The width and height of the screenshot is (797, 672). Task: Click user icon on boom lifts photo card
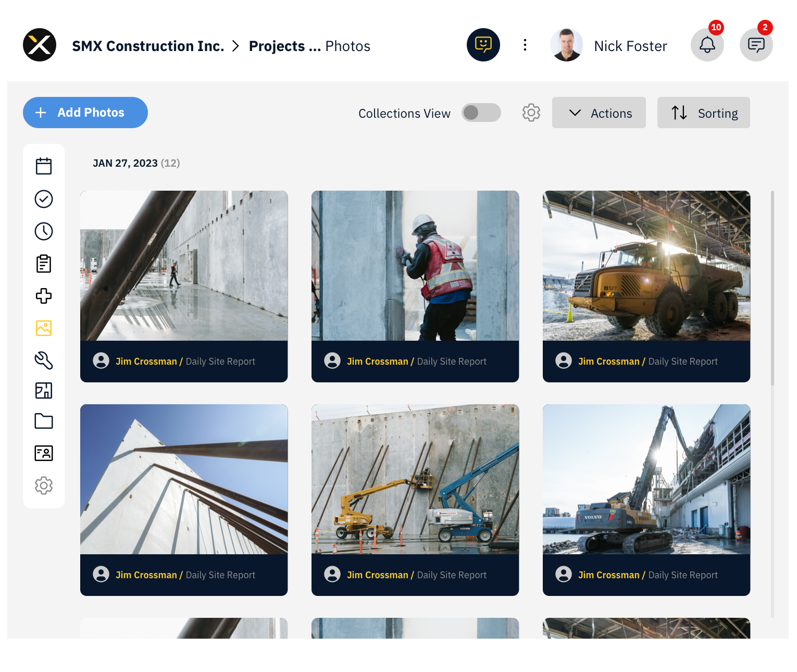[x=332, y=574]
